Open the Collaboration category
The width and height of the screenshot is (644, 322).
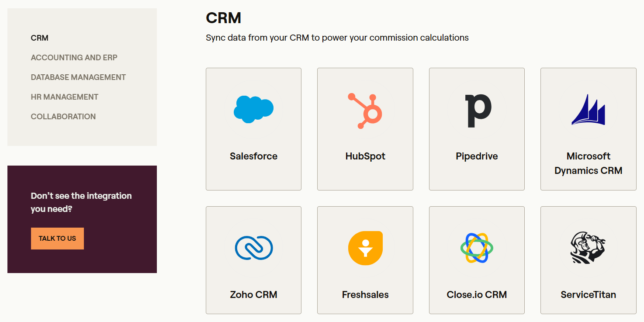(63, 117)
